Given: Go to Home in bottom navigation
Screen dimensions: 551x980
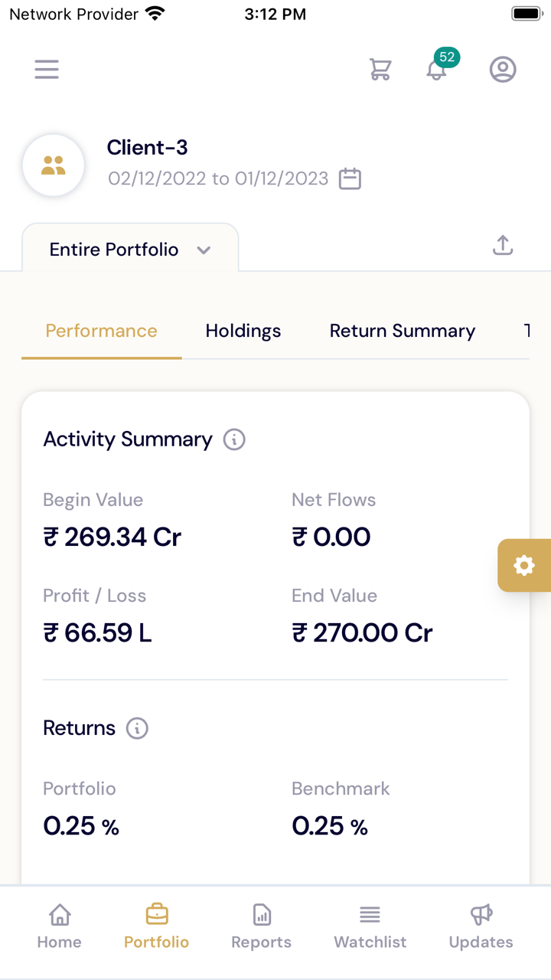Looking at the screenshot, I should pos(60,926).
